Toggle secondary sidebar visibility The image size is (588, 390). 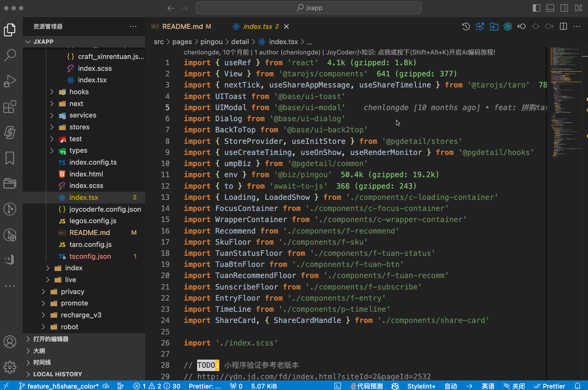[564, 8]
